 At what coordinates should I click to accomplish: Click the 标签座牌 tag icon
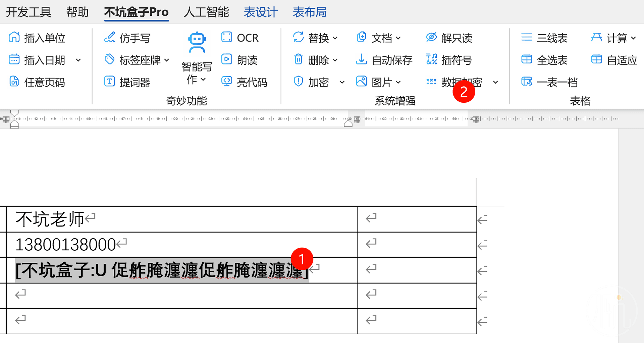coord(109,60)
